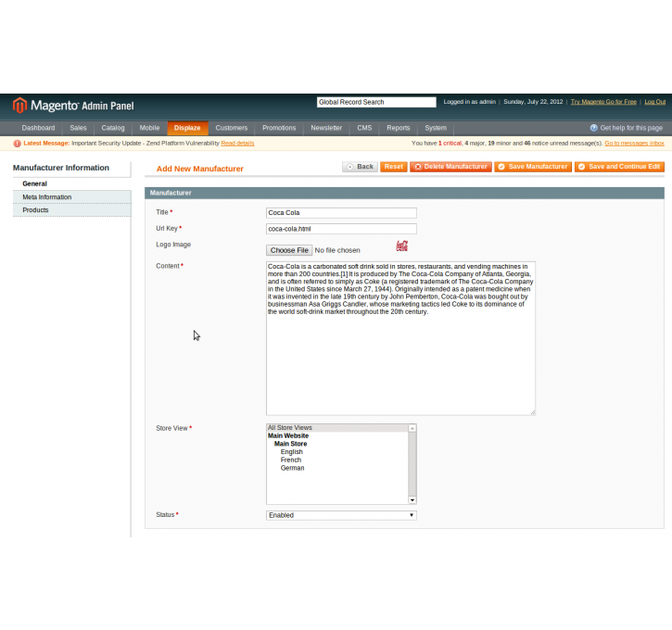The image size is (672, 630).
Task: Open the Reports menu
Action: tap(399, 128)
